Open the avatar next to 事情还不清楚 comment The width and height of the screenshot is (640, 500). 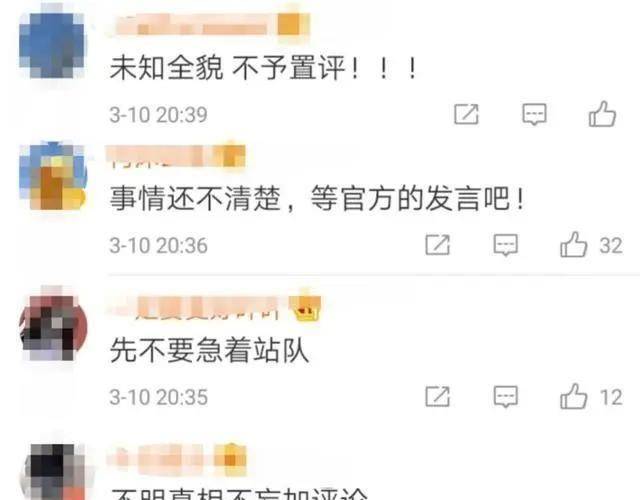coord(52,176)
